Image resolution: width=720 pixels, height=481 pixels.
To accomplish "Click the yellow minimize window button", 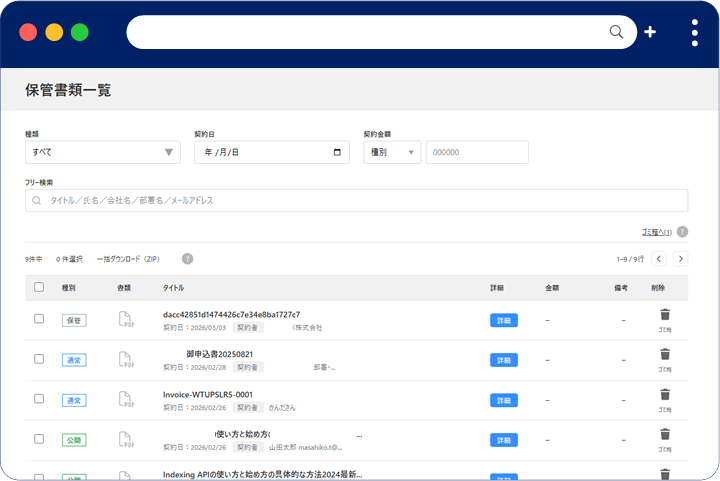I will click(54, 32).
